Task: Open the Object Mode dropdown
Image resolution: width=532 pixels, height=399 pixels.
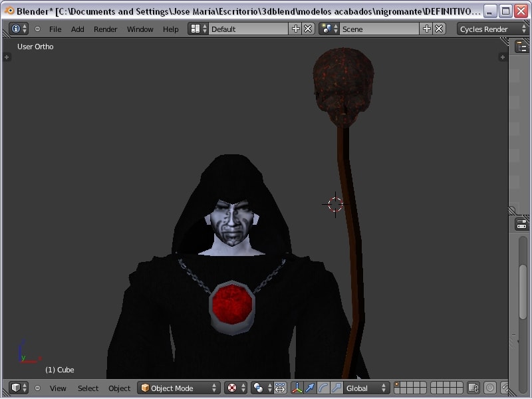Action: tap(179, 388)
